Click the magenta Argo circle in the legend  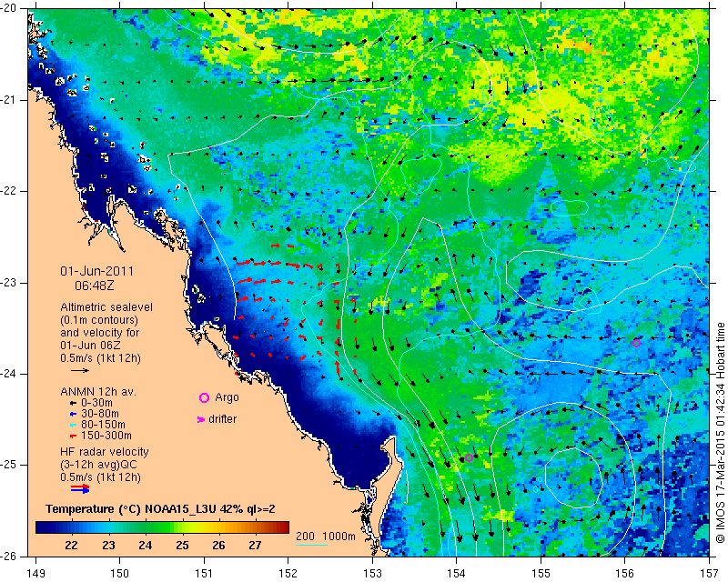pos(204,397)
